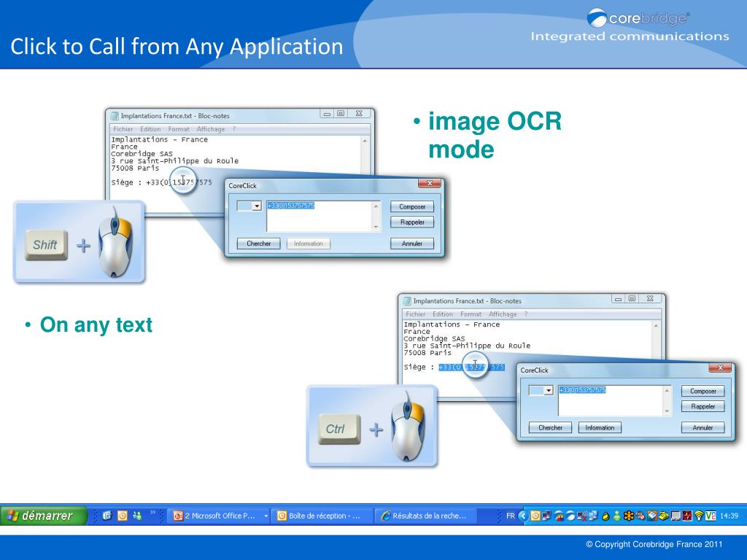Screen dimensions: 747x560
Task: Click "75008 Paris" line in Ctrl-example Notepad
Action: click(x=427, y=353)
